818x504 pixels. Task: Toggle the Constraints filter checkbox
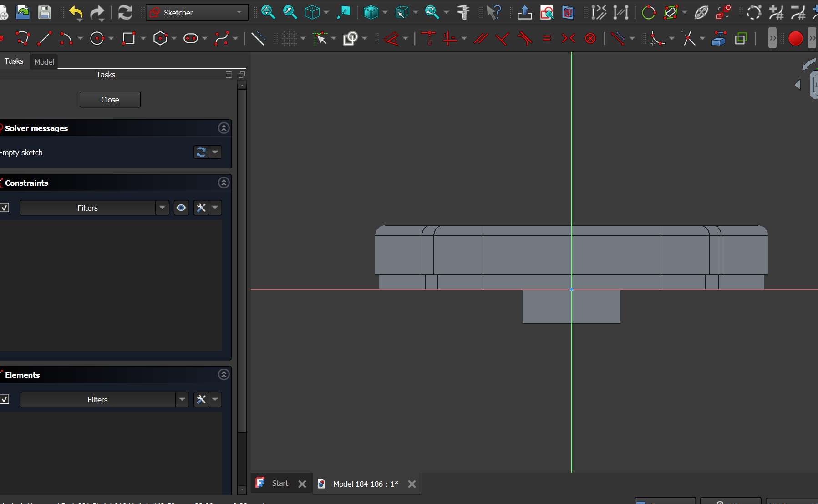point(5,208)
